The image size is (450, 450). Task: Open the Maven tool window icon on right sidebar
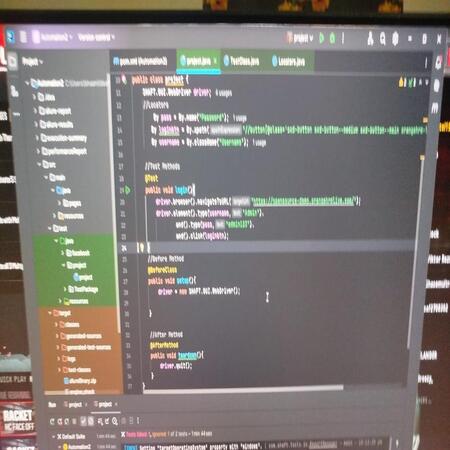(x=435, y=108)
